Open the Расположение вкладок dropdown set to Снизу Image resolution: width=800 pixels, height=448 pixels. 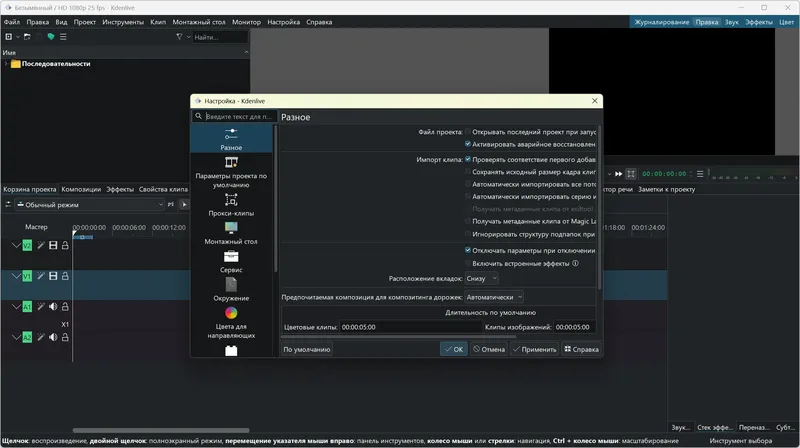[482, 279]
